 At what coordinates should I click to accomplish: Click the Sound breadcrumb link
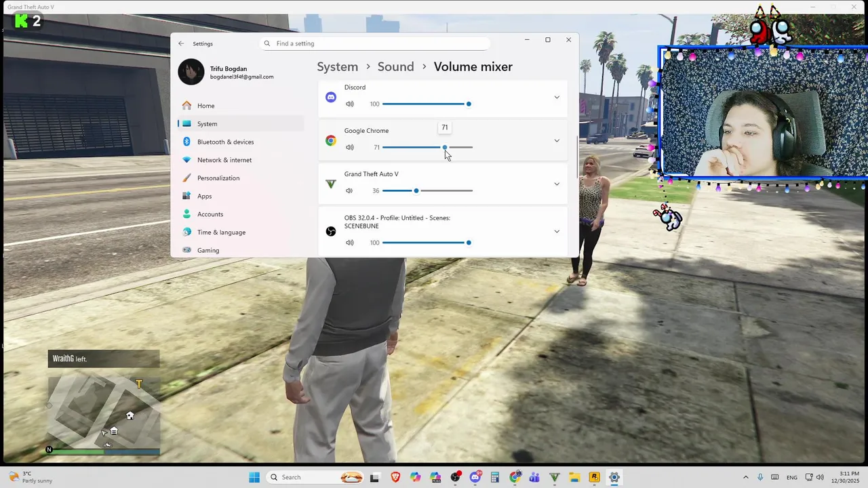click(395, 66)
